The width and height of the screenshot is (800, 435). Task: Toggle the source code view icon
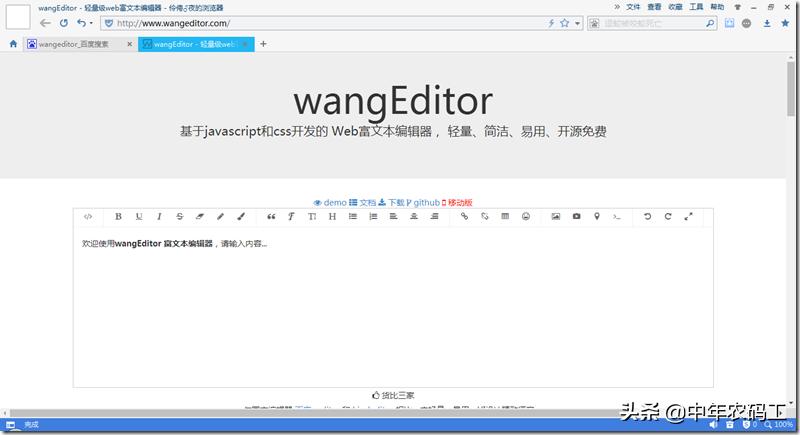(88, 217)
